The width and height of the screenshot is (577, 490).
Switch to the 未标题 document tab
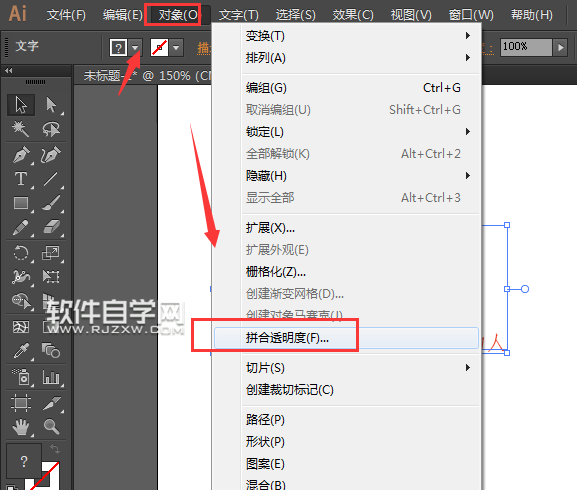(147, 76)
